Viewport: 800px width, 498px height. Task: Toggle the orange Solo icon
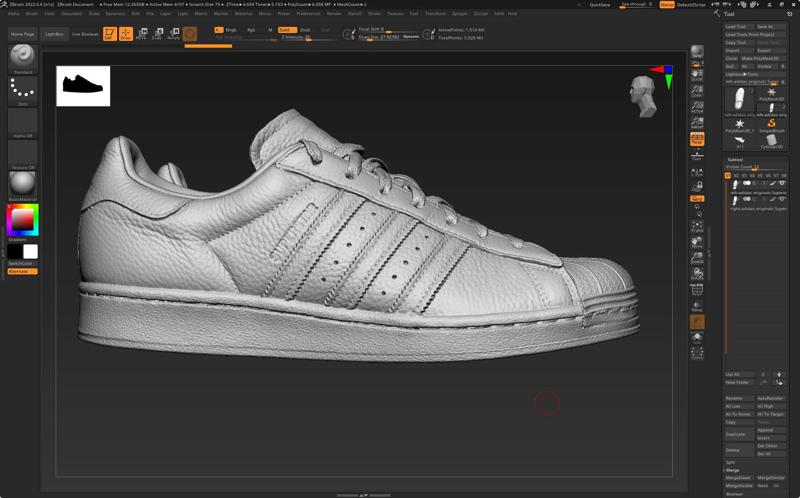point(697,322)
